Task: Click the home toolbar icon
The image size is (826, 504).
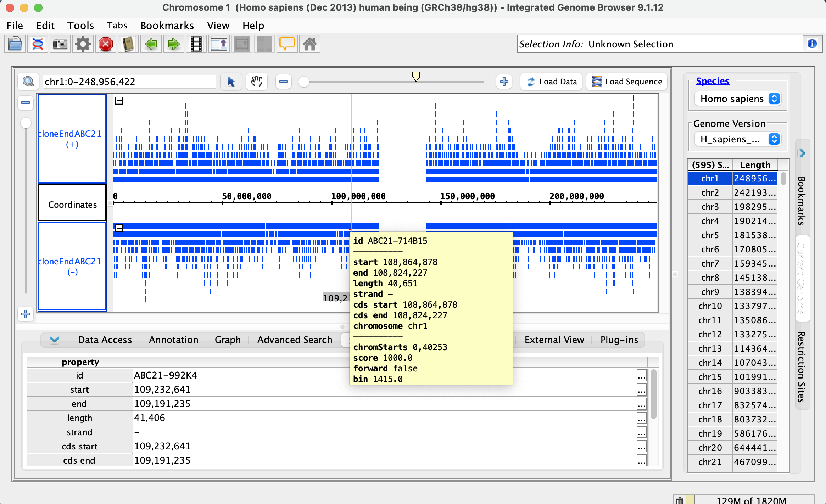Action: 310,44
